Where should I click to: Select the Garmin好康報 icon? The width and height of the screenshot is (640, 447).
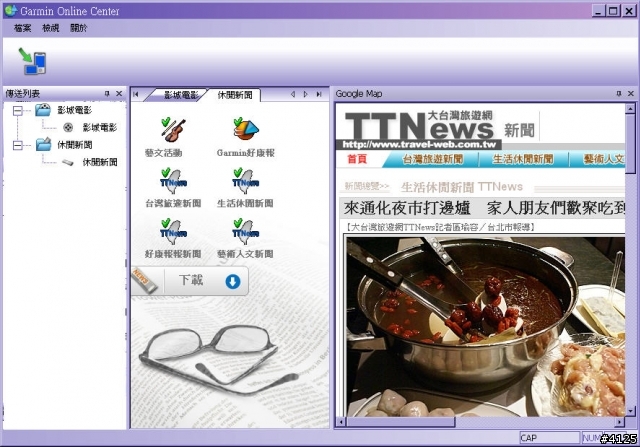(x=245, y=128)
